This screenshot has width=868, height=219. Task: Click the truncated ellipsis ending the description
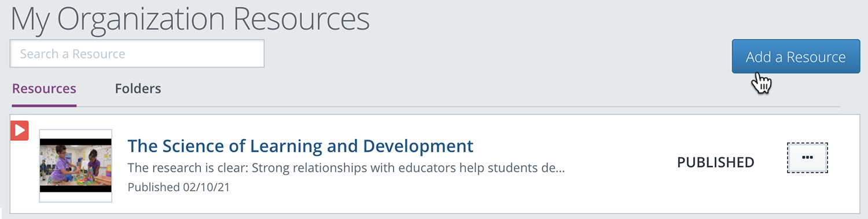[560, 169]
